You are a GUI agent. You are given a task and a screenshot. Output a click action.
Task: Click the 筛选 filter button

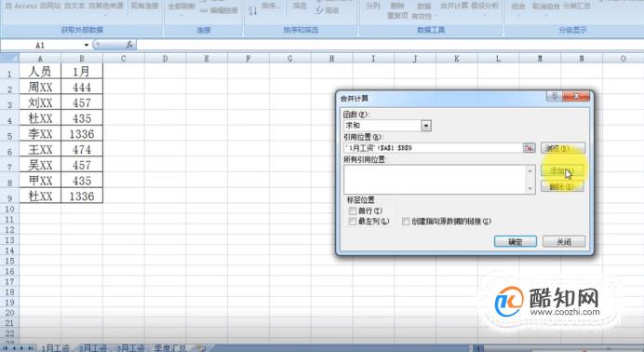coord(300,6)
